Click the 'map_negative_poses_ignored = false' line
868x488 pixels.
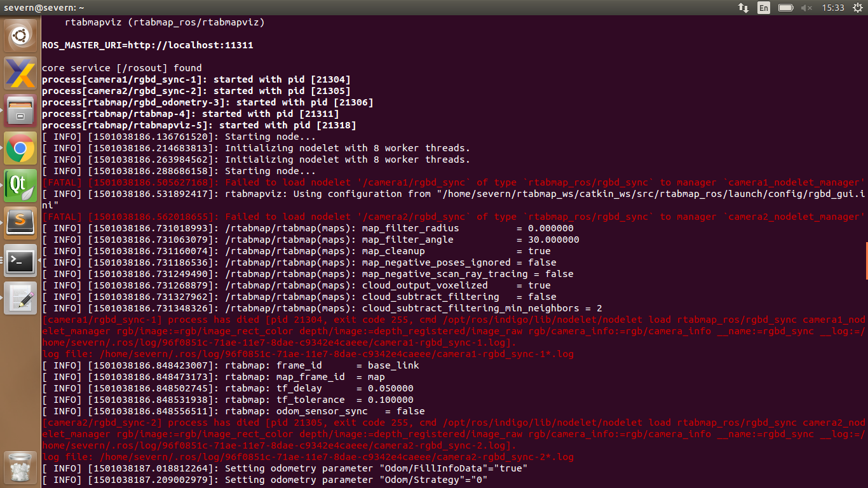tap(299, 262)
